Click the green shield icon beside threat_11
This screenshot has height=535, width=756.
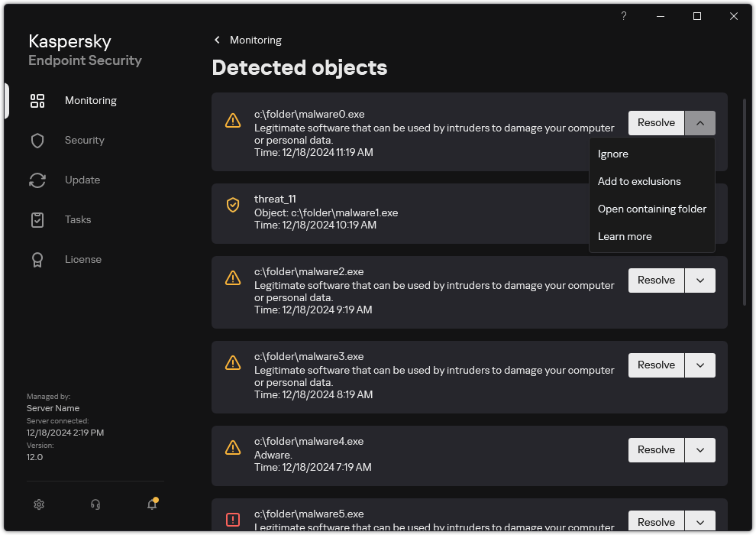point(233,205)
